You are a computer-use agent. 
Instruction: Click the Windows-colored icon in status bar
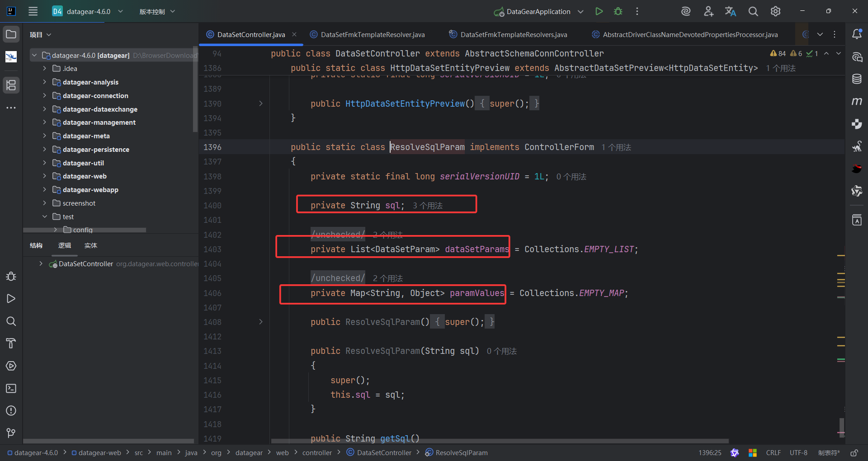click(753, 453)
